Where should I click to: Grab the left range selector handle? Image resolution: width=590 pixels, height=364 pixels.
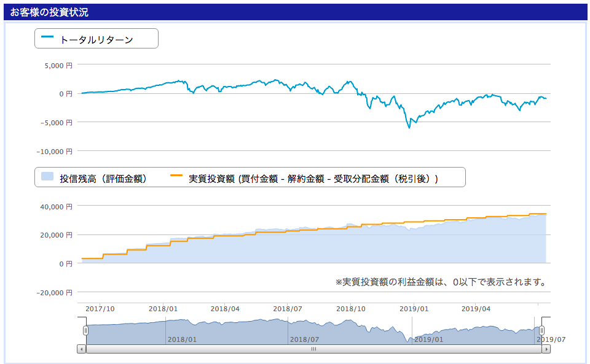[86, 330]
